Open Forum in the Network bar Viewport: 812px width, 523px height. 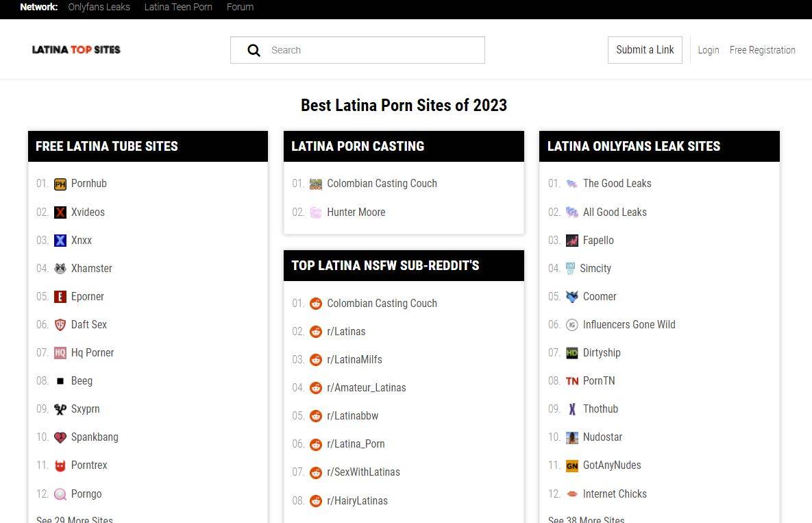240,7
